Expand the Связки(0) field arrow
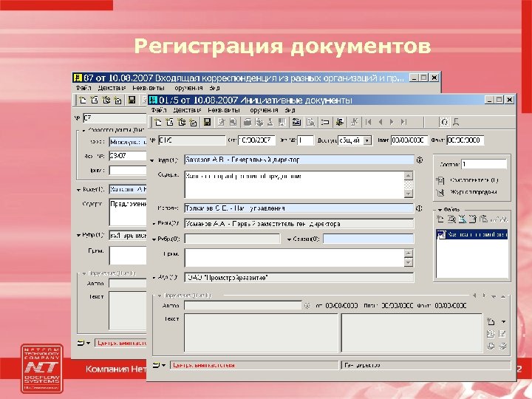 289,239
